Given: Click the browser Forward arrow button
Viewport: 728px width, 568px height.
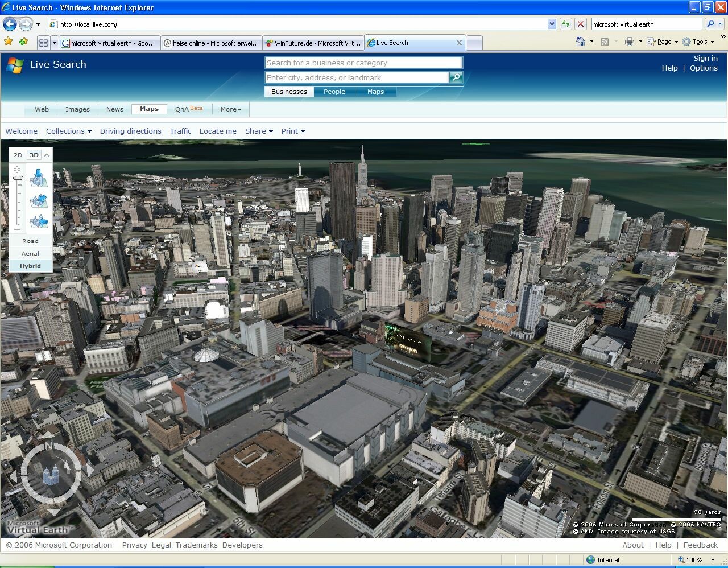Looking at the screenshot, I should [x=26, y=24].
